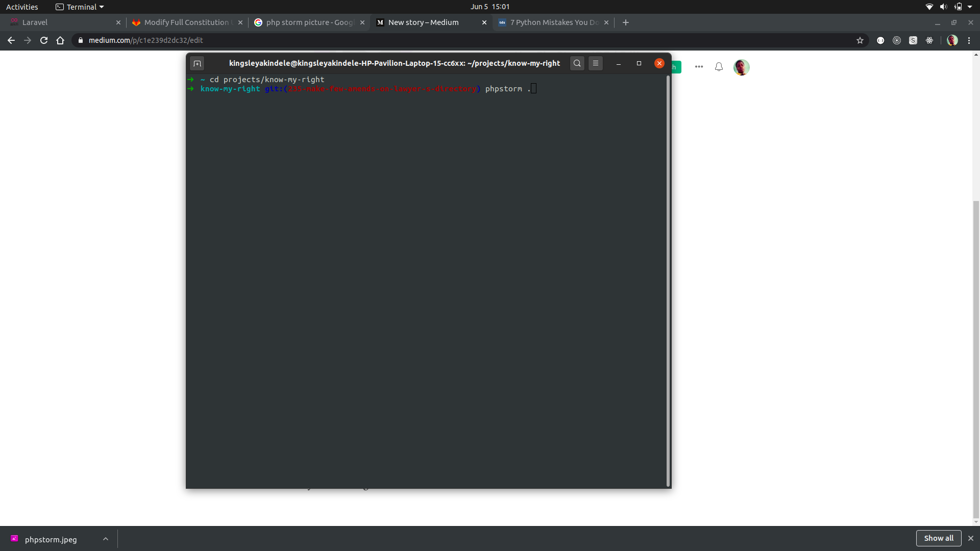Close the terminal window
Image resolution: width=980 pixels, height=551 pixels.
click(659, 63)
